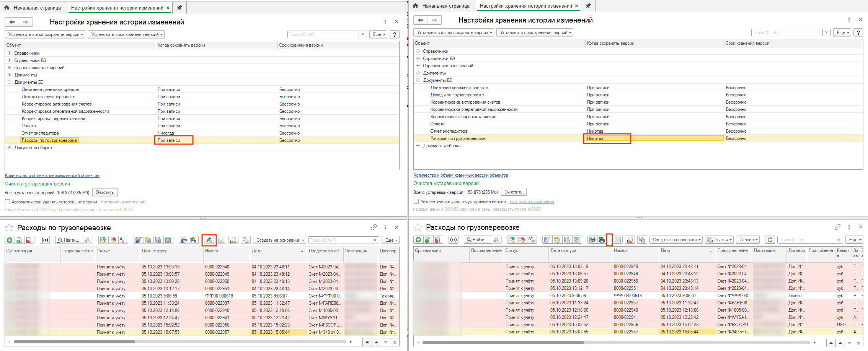Select 'Расходы по грузоперевозке' row in left tree
The width and height of the screenshot is (868, 351).
click(202, 140)
